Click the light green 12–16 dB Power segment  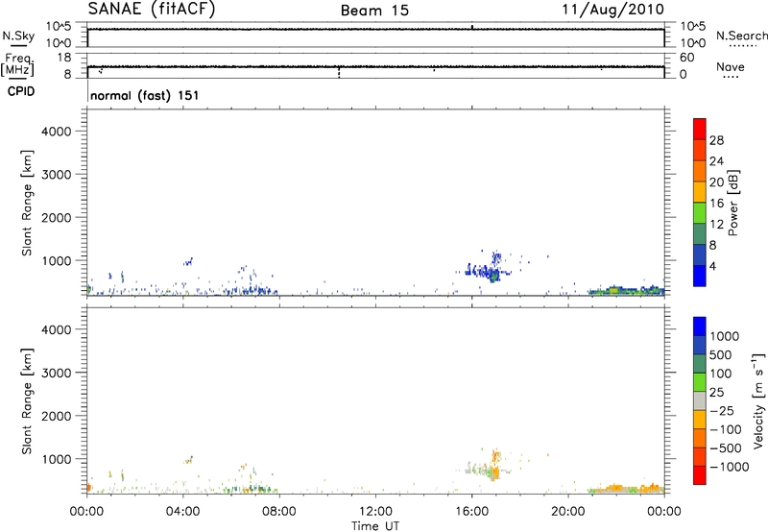[x=700, y=212]
